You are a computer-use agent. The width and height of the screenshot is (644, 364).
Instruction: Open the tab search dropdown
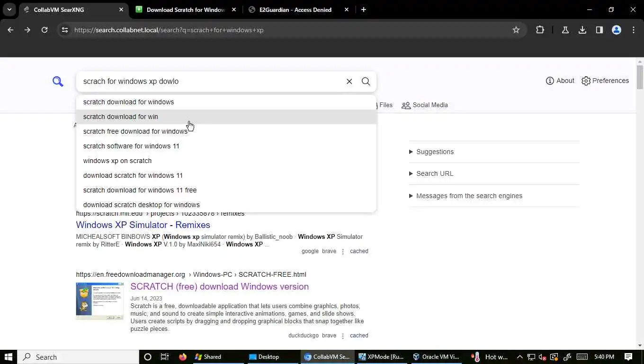coord(9,9)
